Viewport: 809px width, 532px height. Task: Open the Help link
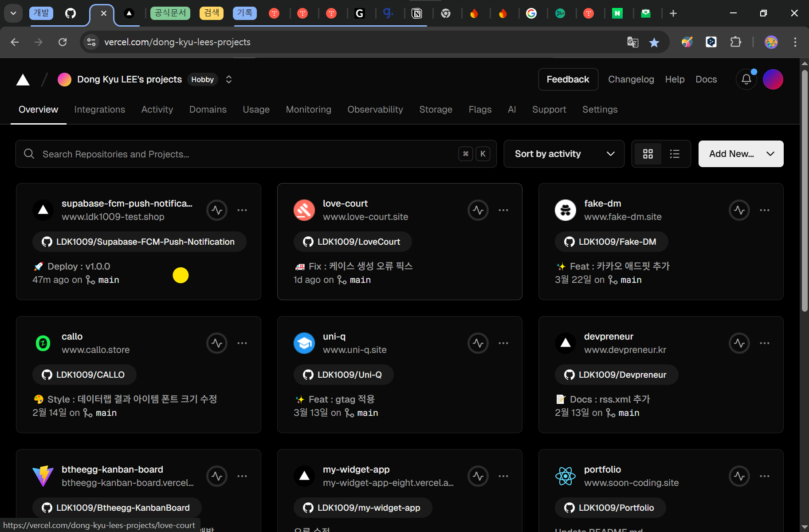pyautogui.click(x=675, y=79)
